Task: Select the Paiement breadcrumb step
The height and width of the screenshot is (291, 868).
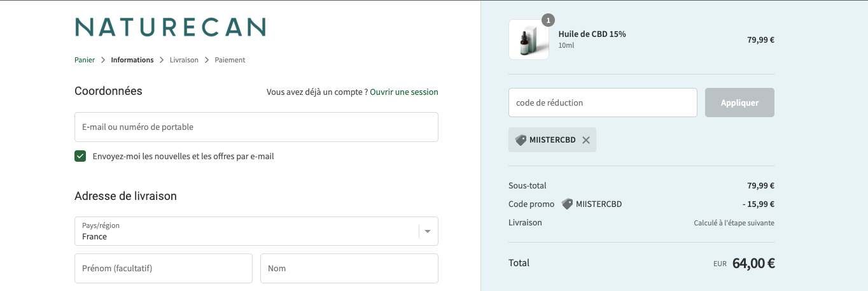Action: coord(230,60)
